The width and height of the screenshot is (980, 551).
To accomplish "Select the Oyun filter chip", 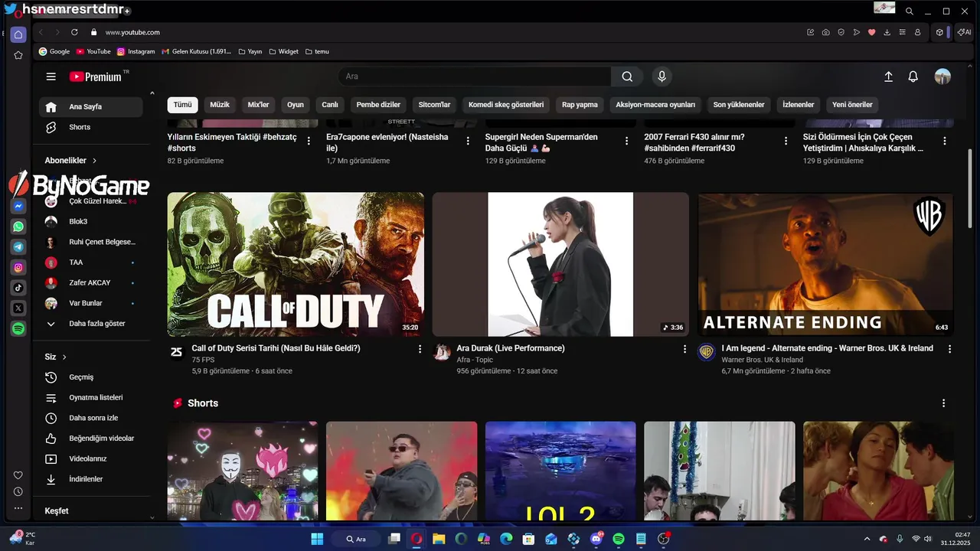I will click(x=296, y=105).
